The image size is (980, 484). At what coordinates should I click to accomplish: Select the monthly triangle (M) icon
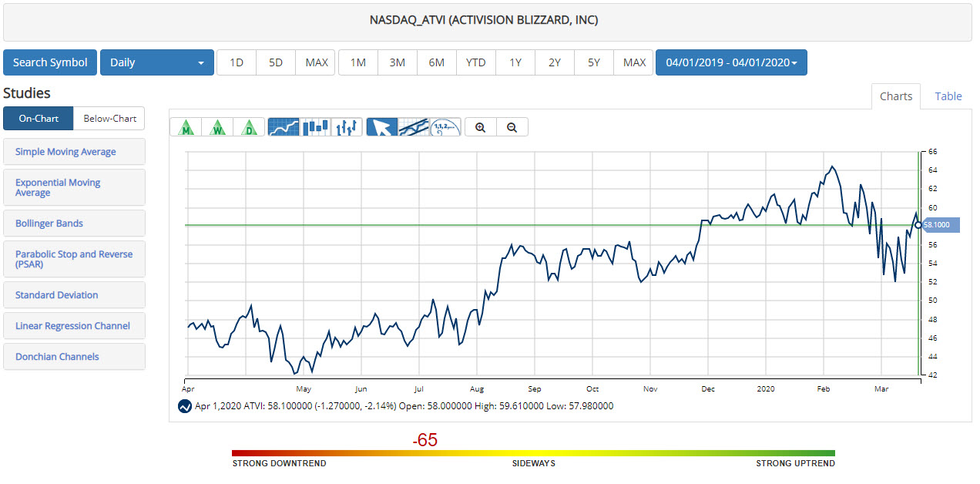click(186, 127)
